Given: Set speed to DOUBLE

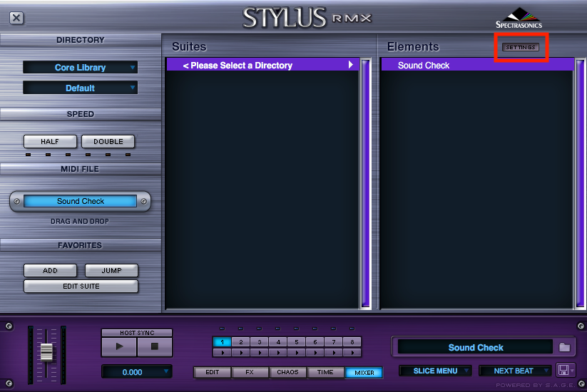Looking at the screenshot, I should [x=108, y=141].
